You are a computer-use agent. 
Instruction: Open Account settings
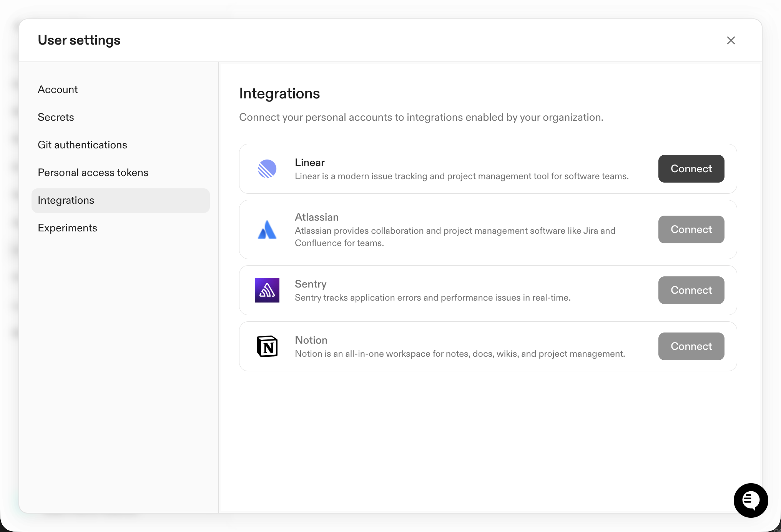pos(58,89)
